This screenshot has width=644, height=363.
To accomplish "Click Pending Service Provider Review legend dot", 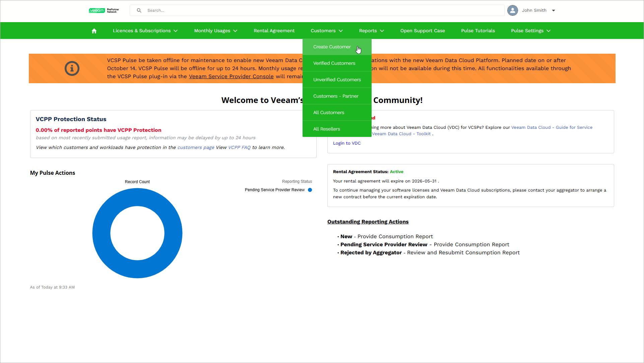I will tap(310, 190).
